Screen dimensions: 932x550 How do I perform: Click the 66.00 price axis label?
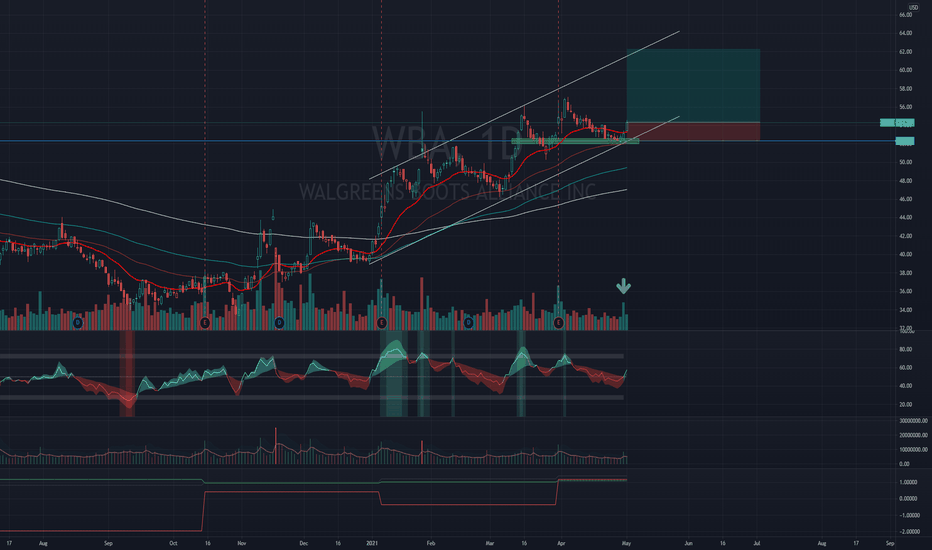click(905, 15)
